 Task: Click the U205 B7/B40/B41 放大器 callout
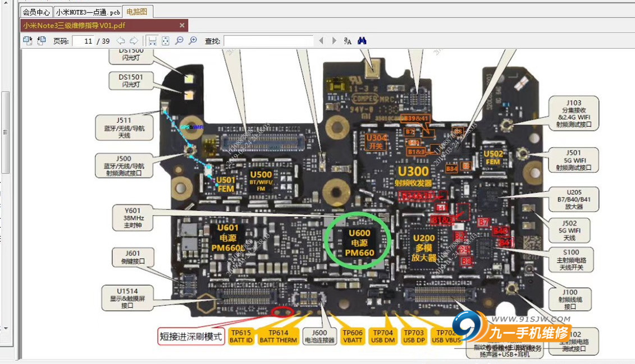click(x=574, y=200)
